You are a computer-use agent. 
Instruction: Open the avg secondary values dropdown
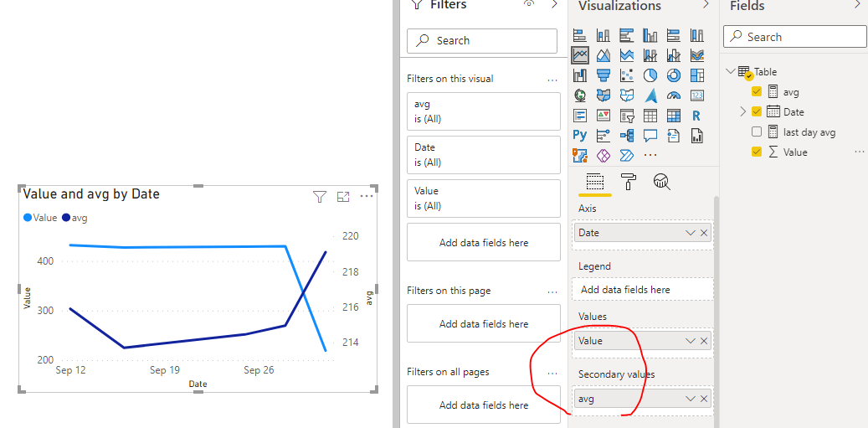(690, 399)
